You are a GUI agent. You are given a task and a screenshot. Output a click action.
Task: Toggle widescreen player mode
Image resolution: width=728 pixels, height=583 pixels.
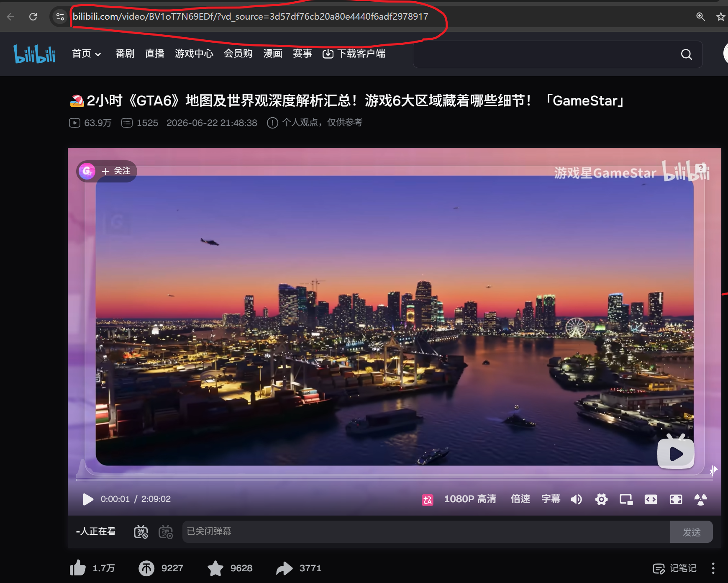[651, 499]
